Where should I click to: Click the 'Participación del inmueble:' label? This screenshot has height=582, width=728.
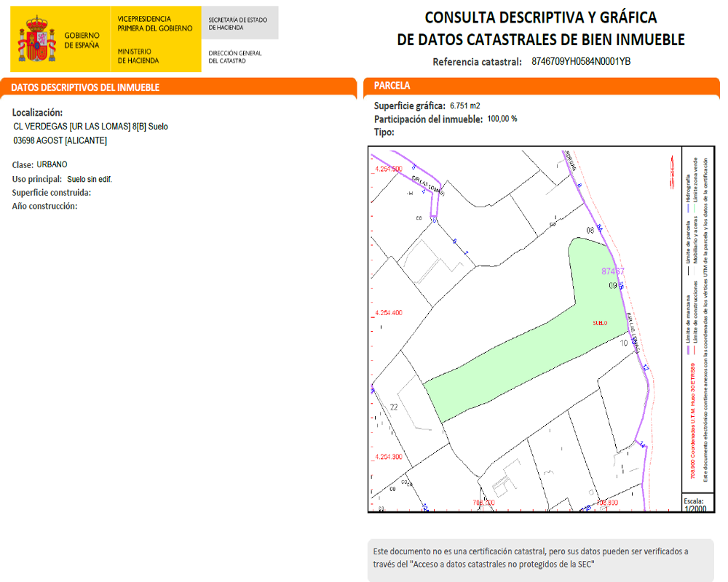(428, 119)
